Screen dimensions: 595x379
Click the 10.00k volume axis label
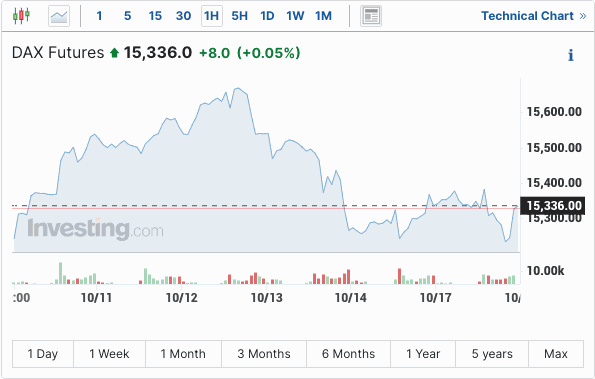(x=545, y=271)
